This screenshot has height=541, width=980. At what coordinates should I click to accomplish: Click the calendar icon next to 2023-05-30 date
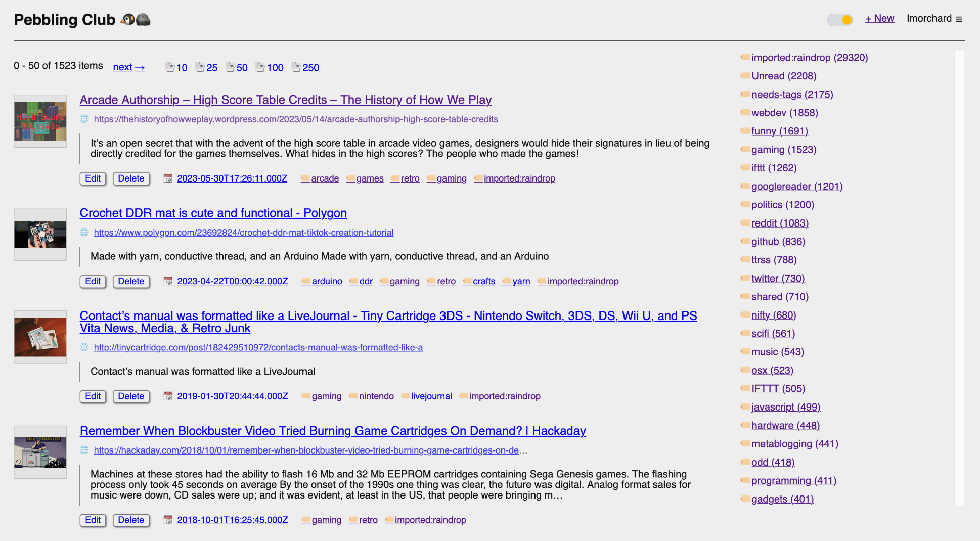[168, 178]
